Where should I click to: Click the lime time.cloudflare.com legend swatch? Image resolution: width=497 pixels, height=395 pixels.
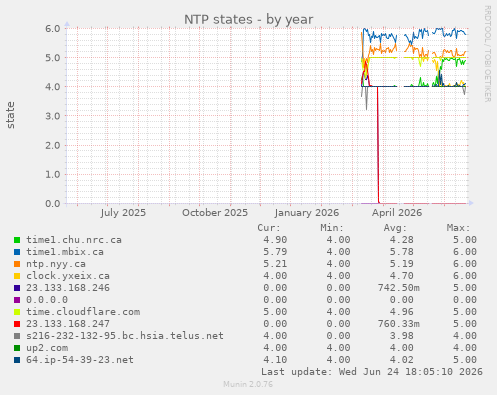click(x=17, y=312)
